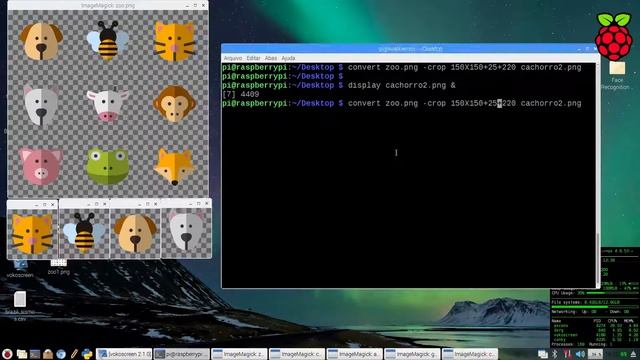
Task: Click the terminal window title bar
Action: click(410, 49)
